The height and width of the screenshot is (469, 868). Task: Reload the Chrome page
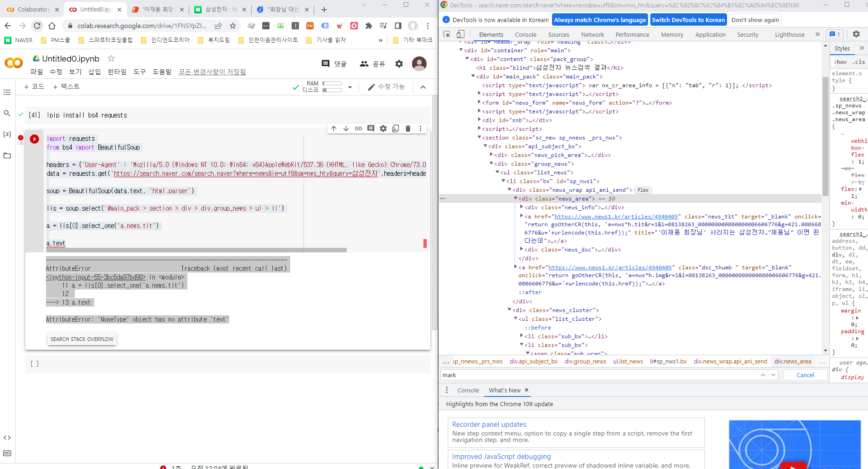[x=37, y=26]
